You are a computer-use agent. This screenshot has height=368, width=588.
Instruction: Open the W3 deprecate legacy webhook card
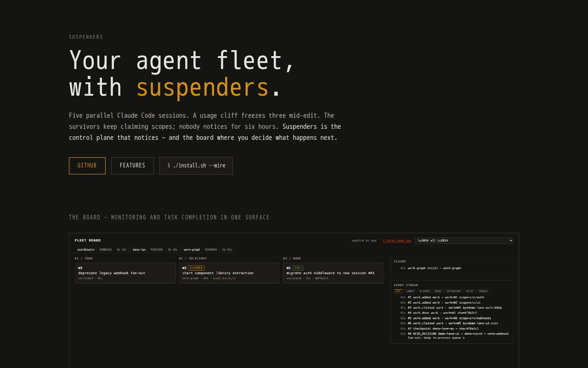125,273
